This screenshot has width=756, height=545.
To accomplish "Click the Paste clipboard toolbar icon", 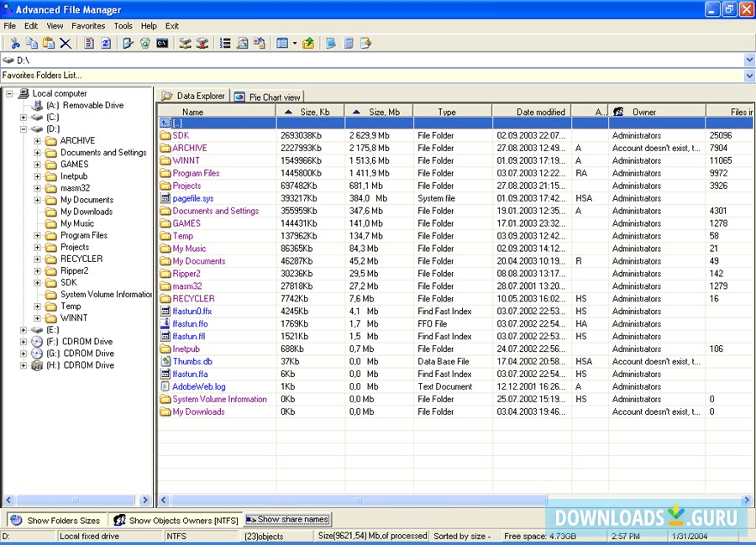I will click(x=48, y=43).
